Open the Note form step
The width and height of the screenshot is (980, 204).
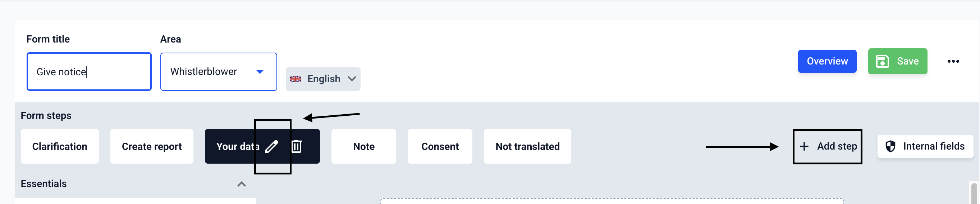click(364, 146)
